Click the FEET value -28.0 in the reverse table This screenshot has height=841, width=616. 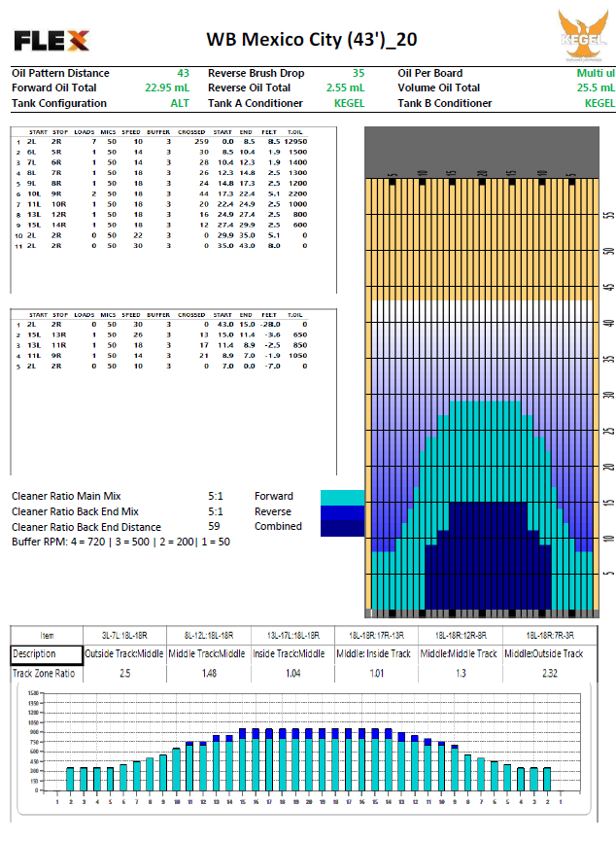270,325
